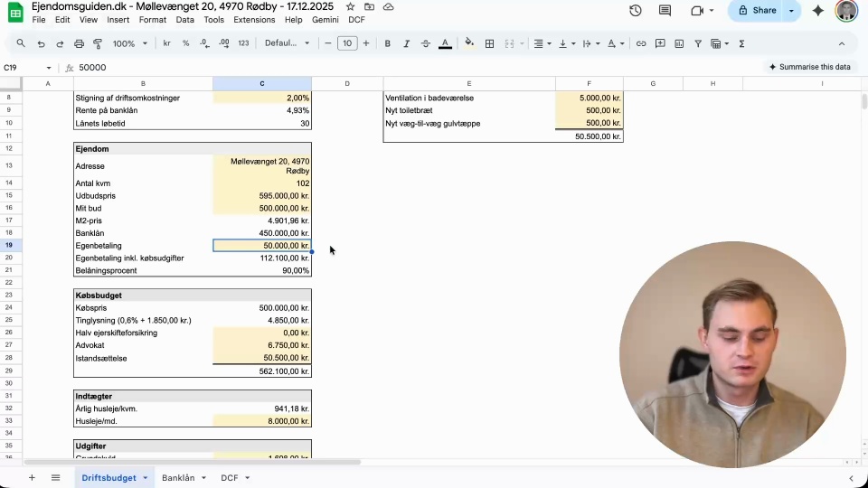This screenshot has width=868, height=488.
Task: Open the comments history icon
Action: (x=665, y=11)
